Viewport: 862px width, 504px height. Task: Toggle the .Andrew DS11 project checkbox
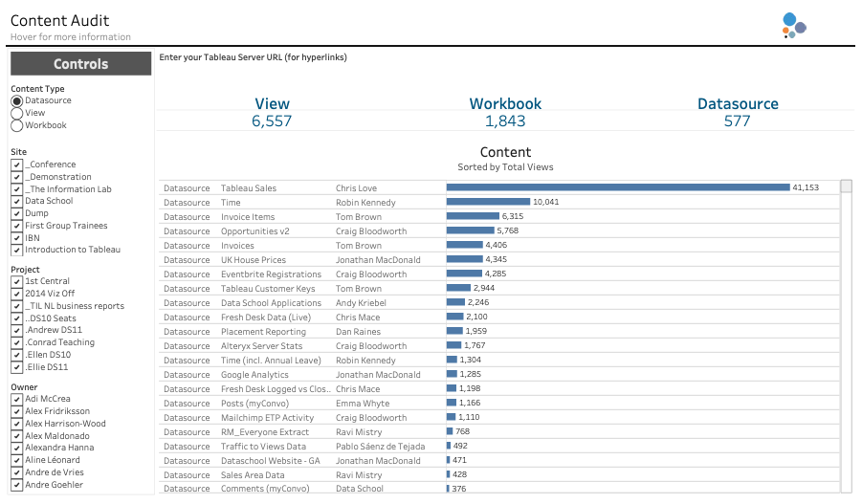click(x=16, y=330)
